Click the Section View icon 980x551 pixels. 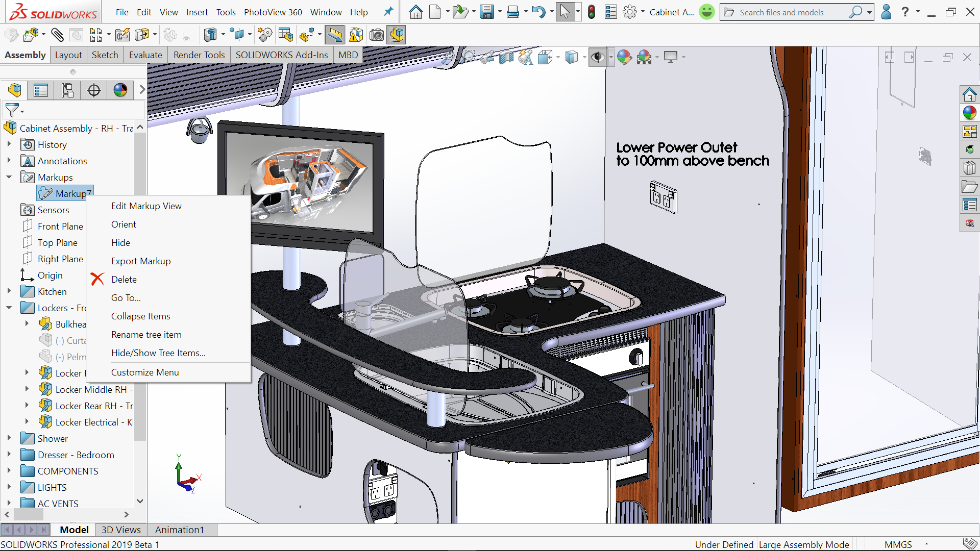[506, 57]
